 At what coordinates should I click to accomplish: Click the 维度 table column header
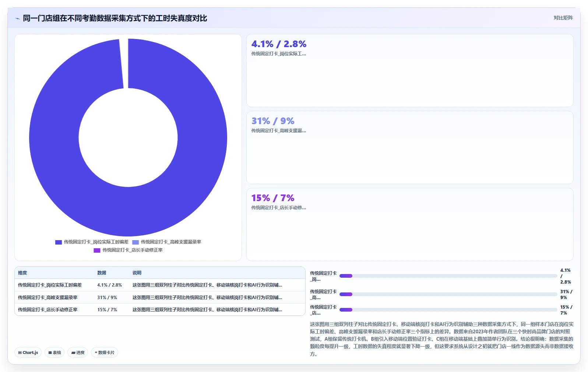[x=22, y=273]
